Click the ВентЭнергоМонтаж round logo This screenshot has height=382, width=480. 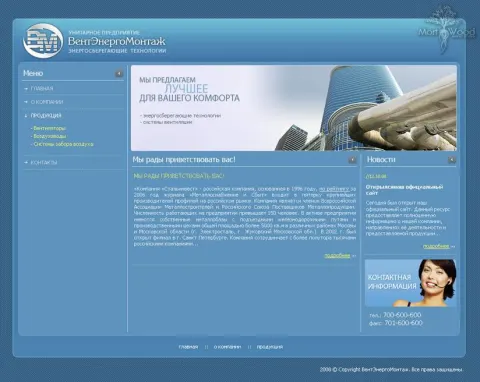pos(43,41)
